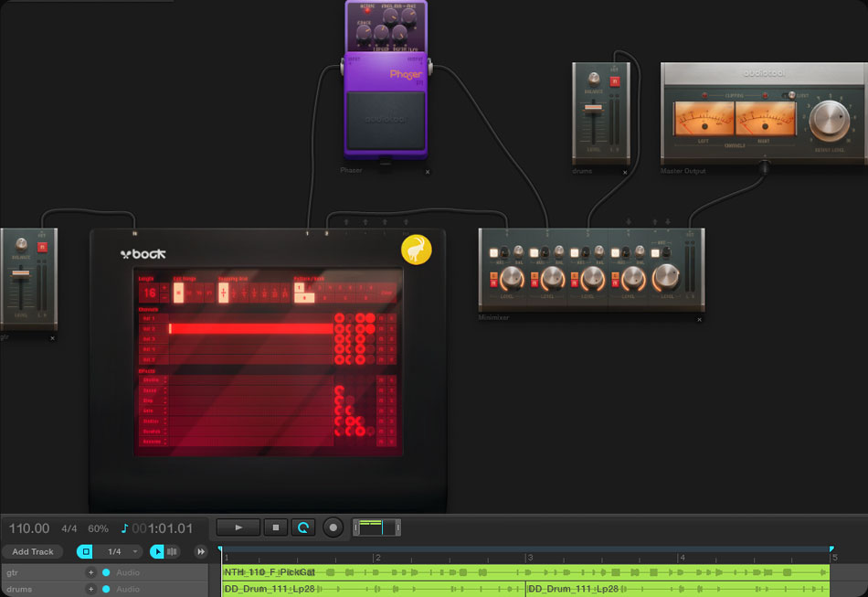
Task: Arm the Record button
Action: 333,528
